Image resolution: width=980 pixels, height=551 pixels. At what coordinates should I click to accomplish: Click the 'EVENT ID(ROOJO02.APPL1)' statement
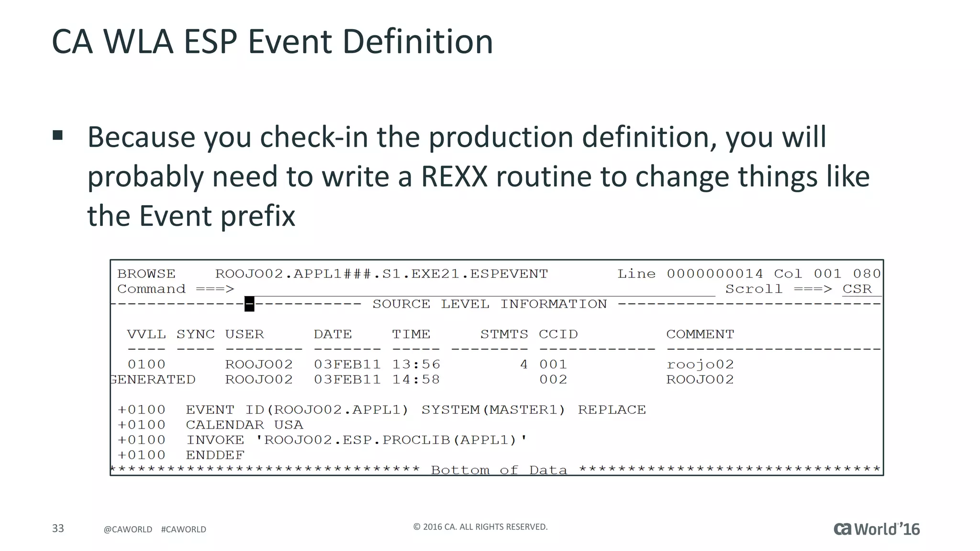pyautogui.click(x=297, y=410)
